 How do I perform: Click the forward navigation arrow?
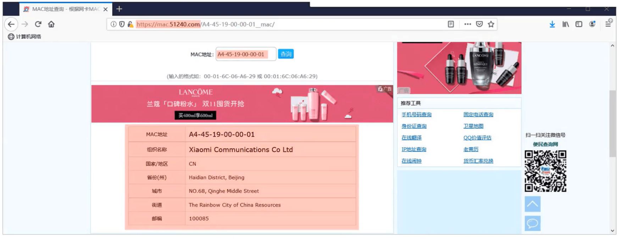(25, 24)
